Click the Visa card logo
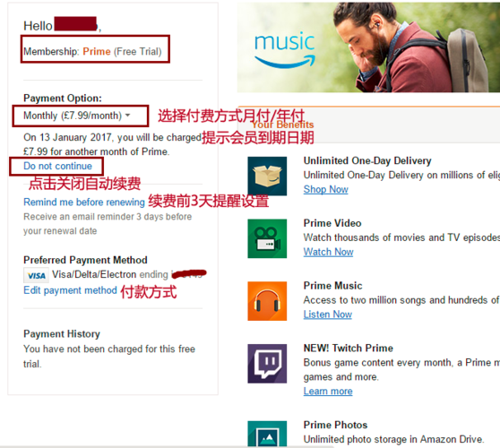Viewport: 500px width, 448px height. point(36,275)
